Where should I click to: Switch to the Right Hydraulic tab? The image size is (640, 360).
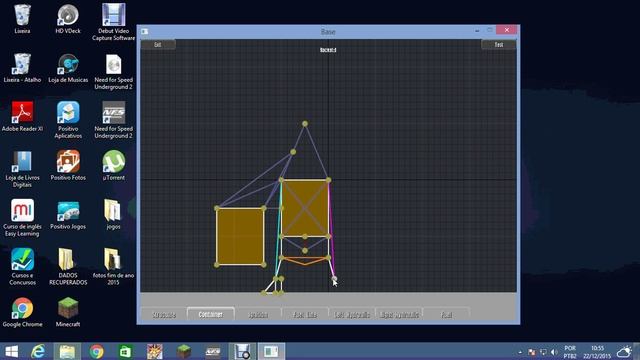click(399, 314)
